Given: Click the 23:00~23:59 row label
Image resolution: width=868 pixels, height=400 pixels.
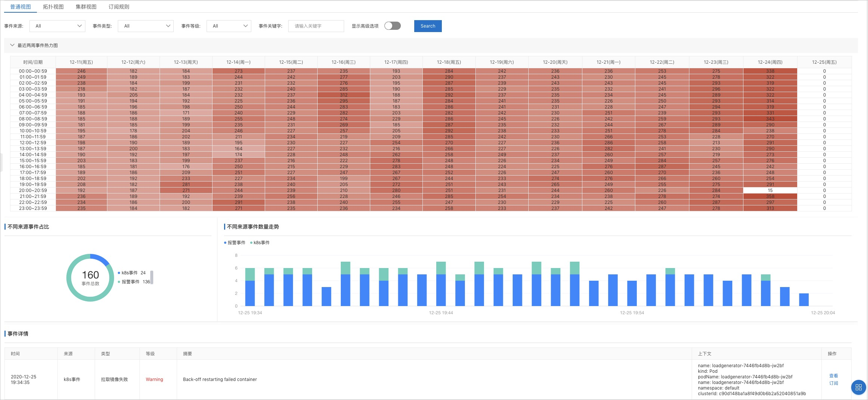Looking at the screenshot, I should pos(33,208).
